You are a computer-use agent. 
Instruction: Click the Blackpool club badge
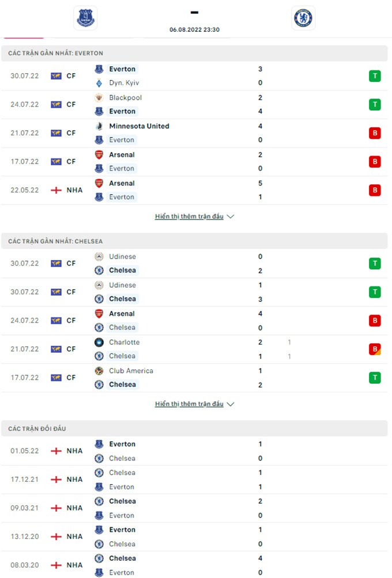tap(99, 98)
